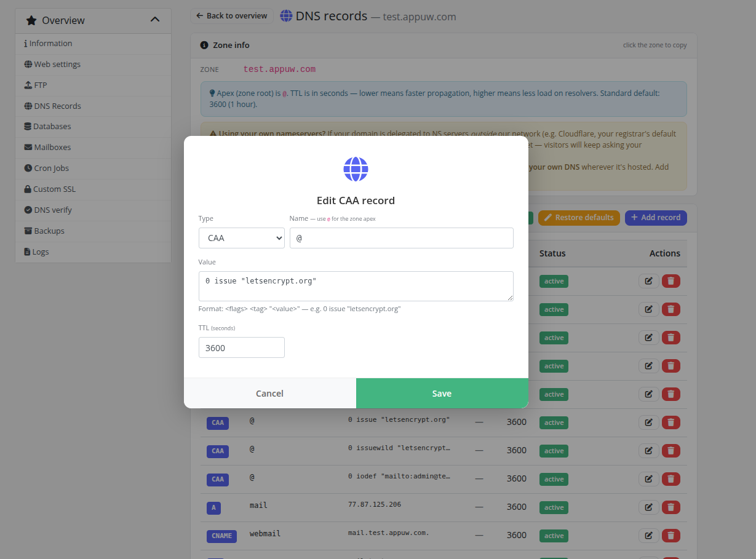This screenshot has width=756, height=559.
Task: Copy the zone test.appuw.com
Action: 279,69
